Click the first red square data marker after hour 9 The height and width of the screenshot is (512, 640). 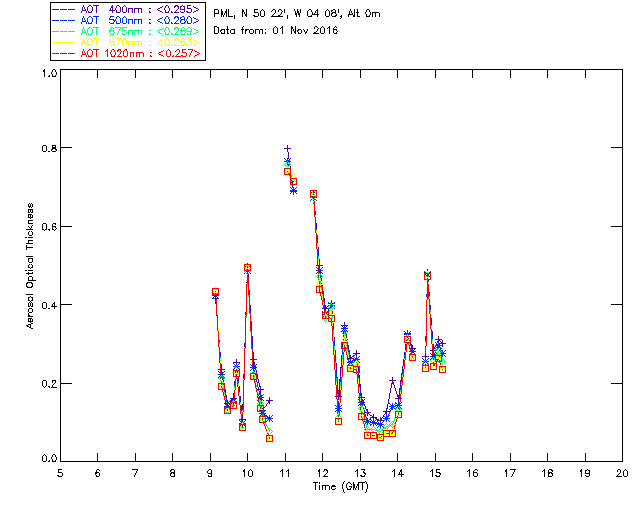(x=216, y=292)
